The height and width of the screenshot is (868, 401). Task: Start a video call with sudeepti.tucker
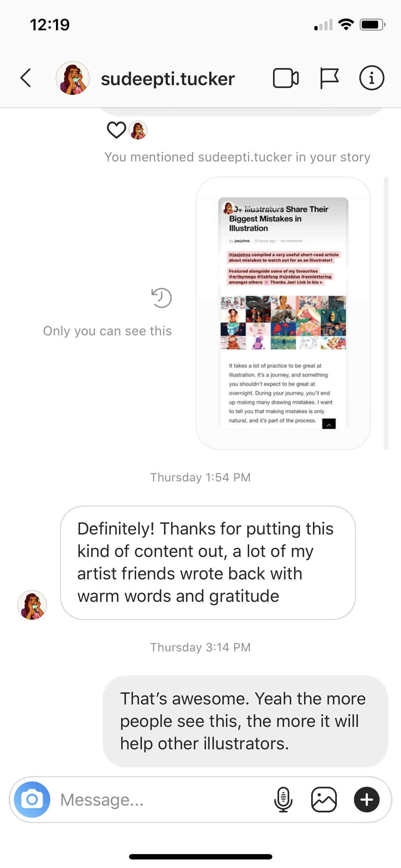tap(286, 78)
